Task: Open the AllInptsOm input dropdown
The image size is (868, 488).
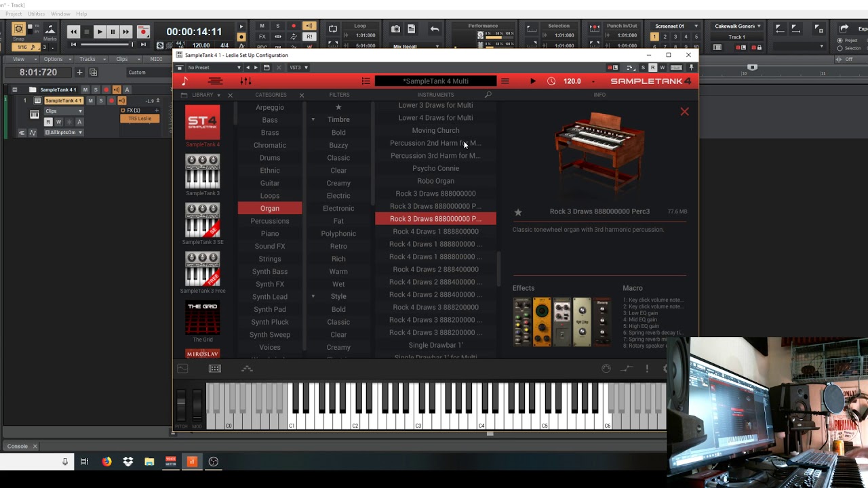Action: [64, 132]
